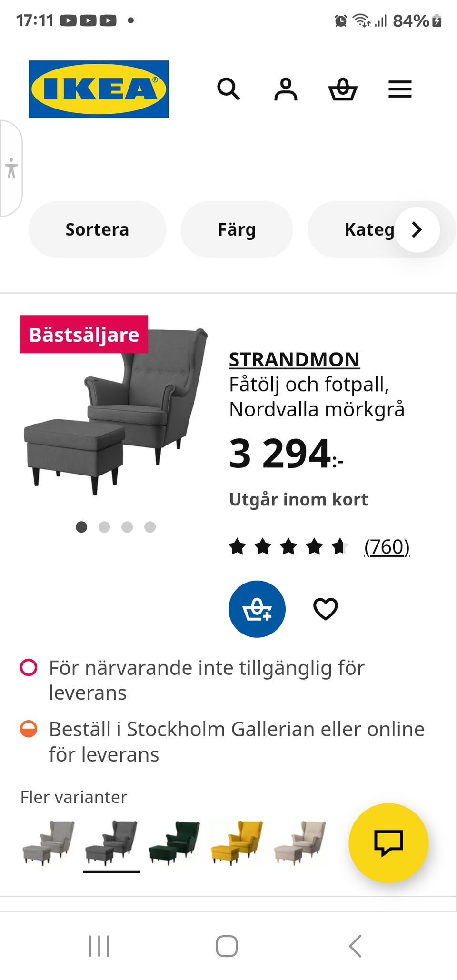This screenshot has height=980, width=457.
Task: Open the Färg filter dropdown
Action: click(237, 229)
